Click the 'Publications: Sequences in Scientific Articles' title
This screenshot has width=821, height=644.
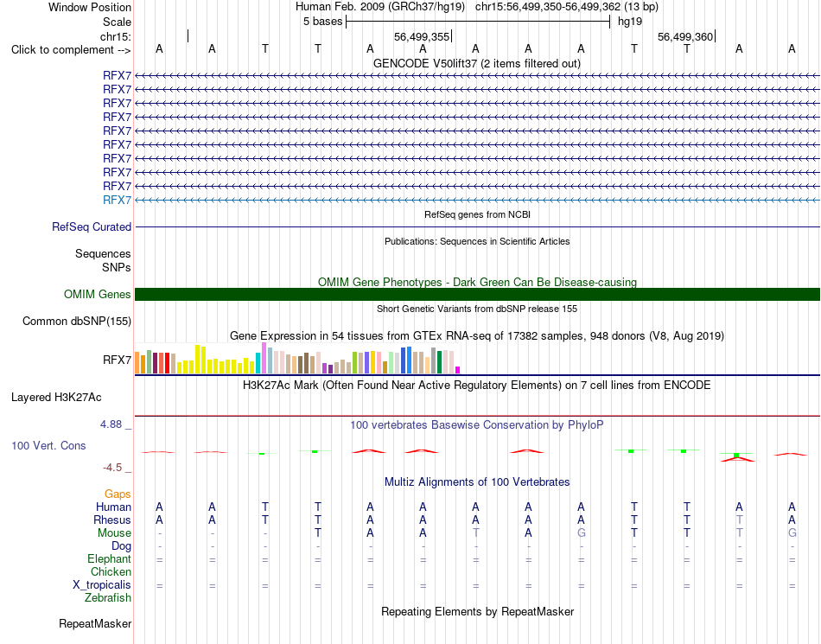click(477, 241)
